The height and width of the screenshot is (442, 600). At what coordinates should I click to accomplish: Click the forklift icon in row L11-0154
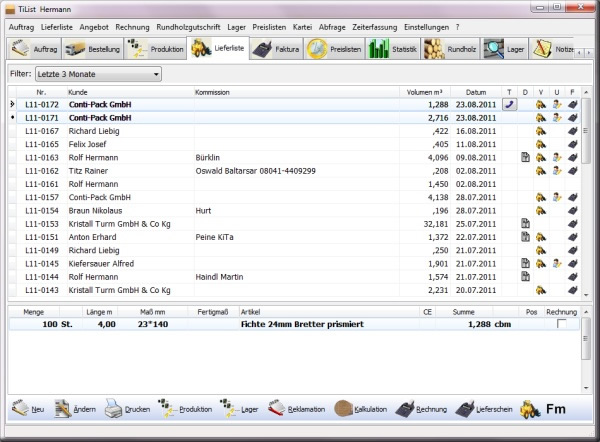541,210
